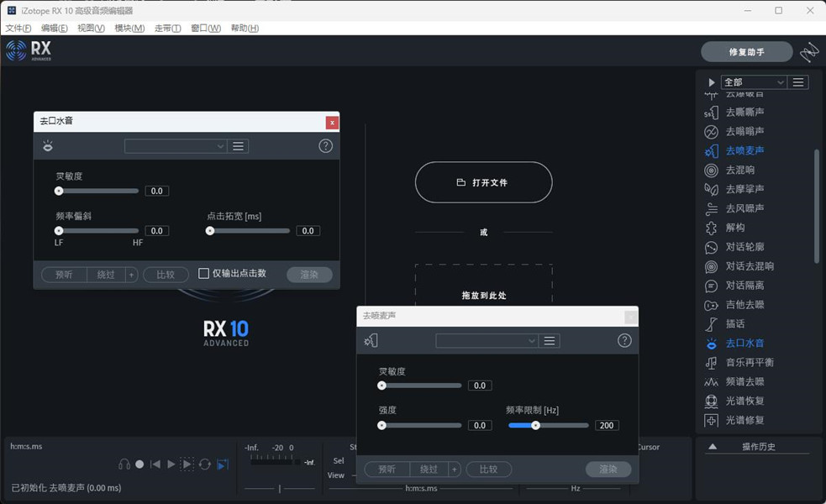Open the 全部 module filter dropdown
Viewport: 826px width, 504px height.
click(754, 82)
